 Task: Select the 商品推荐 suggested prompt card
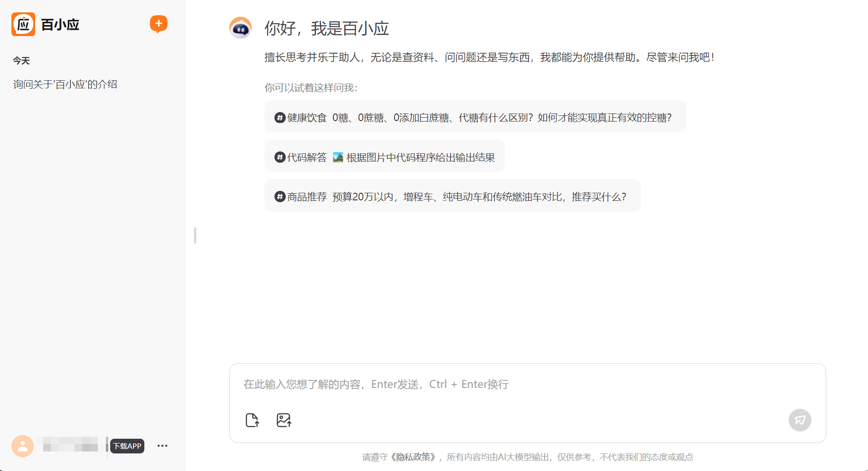[x=453, y=196]
